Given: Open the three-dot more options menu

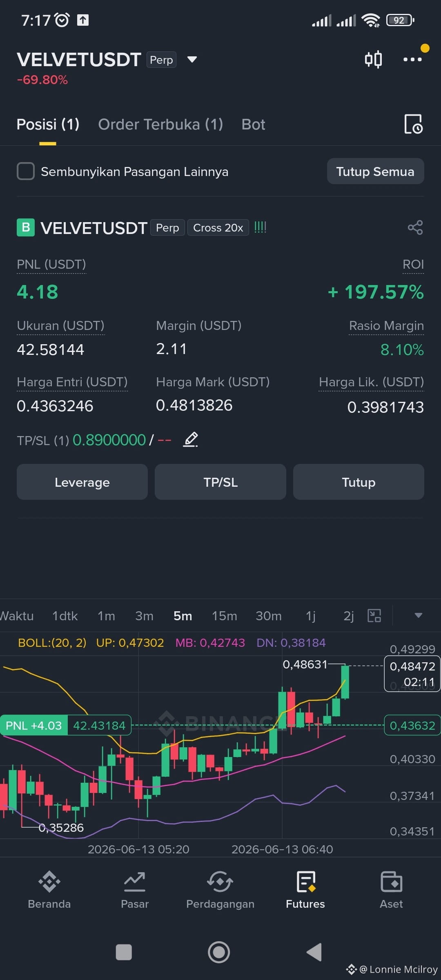Looking at the screenshot, I should click(412, 59).
